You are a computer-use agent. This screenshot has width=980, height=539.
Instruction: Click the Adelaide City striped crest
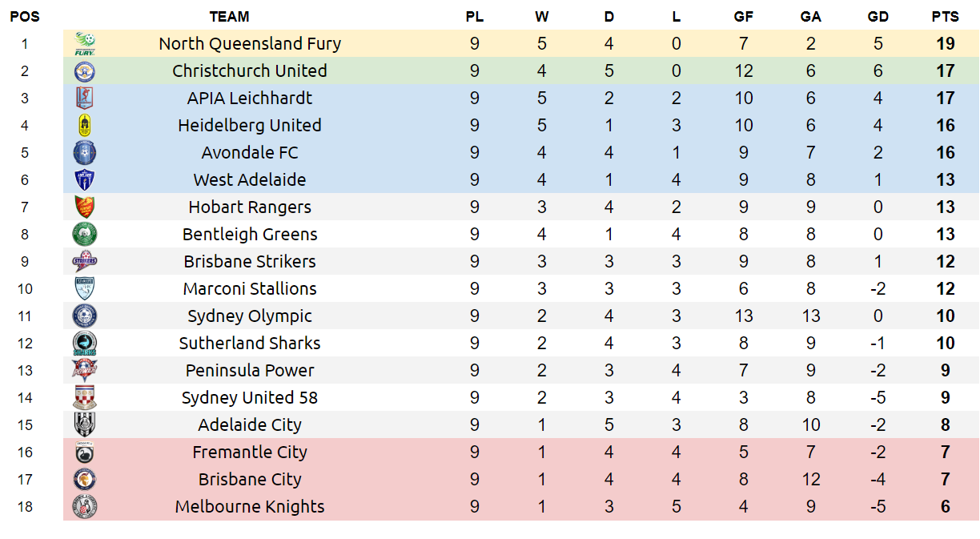[84, 425]
